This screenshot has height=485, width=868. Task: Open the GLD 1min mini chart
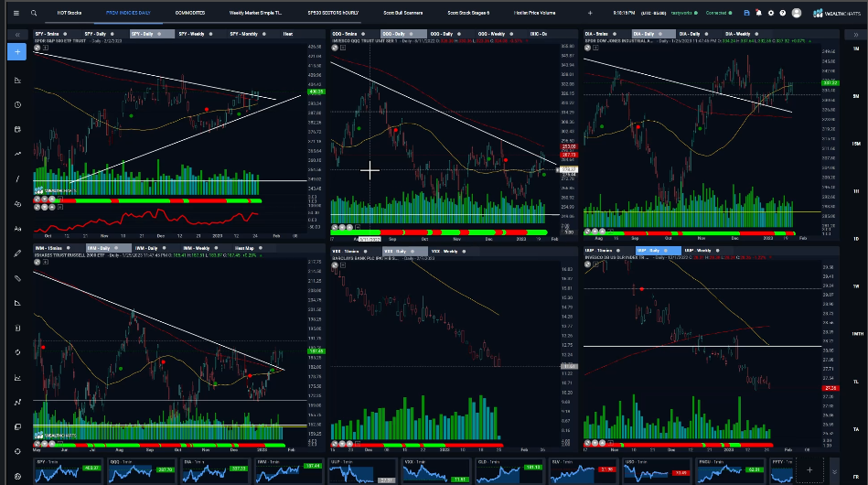[509, 470]
